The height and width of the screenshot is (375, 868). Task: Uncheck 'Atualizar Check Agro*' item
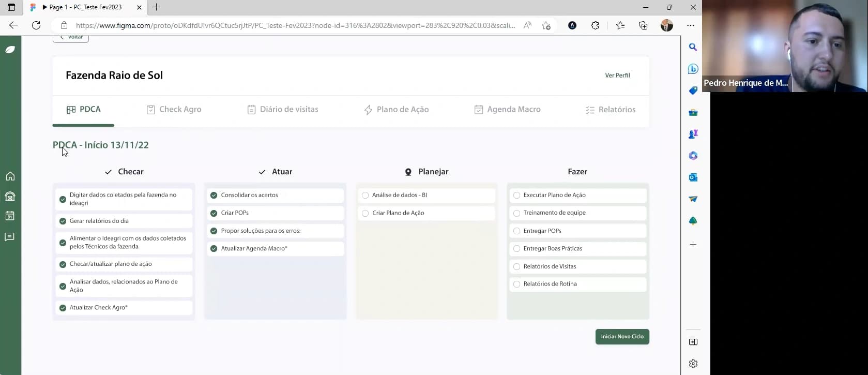coord(63,308)
